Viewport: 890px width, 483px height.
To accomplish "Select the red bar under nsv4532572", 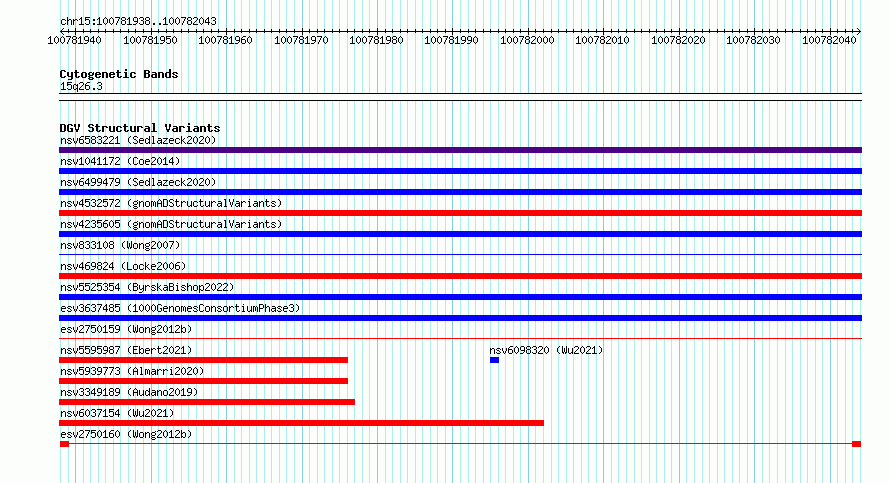I will (x=460, y=213).
